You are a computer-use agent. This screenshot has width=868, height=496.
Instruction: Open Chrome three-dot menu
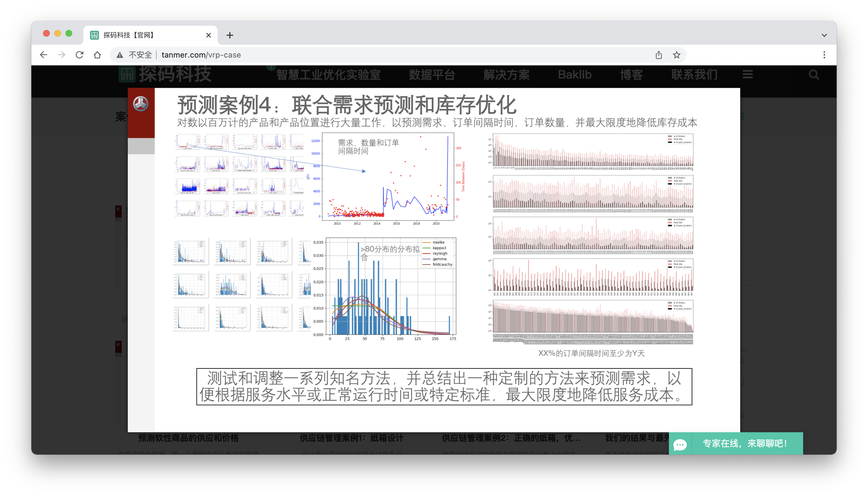tap(824, 55)
